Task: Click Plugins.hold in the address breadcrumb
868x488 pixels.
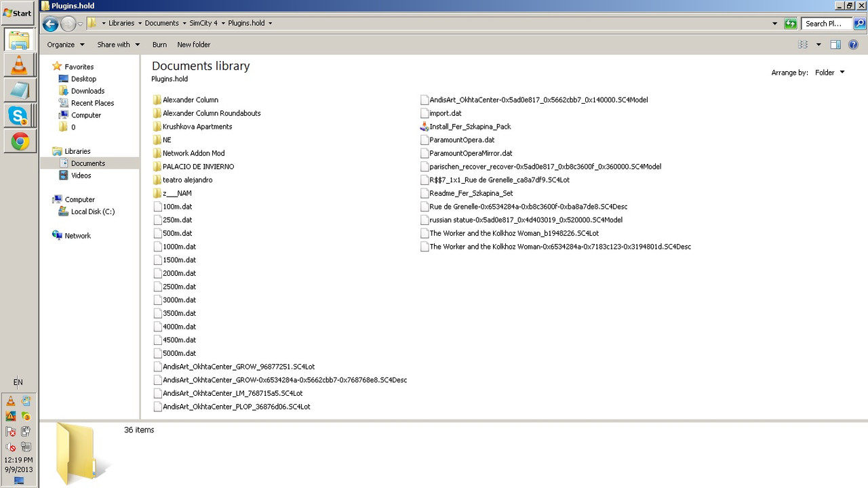Action: click(x=246, y=23)
